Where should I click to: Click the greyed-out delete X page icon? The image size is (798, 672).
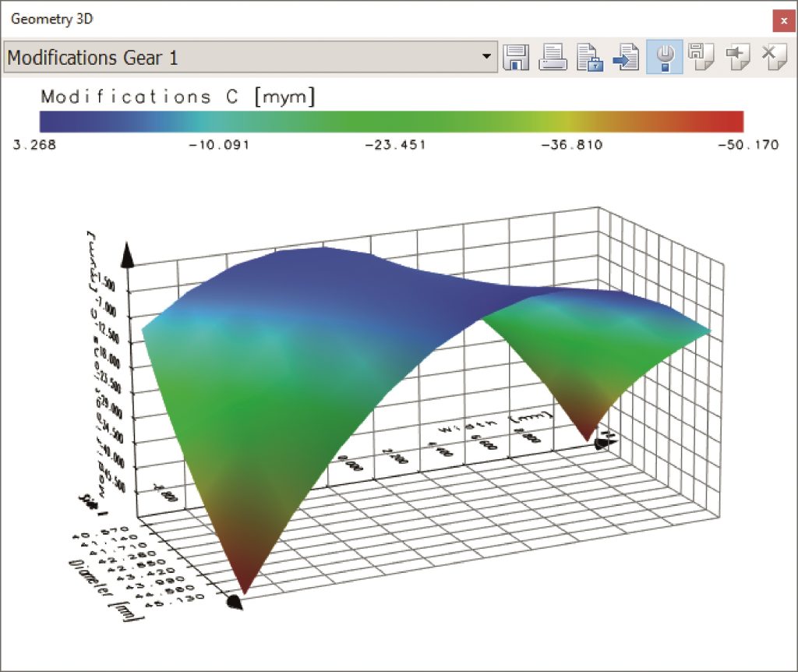[x=772, y=58]
